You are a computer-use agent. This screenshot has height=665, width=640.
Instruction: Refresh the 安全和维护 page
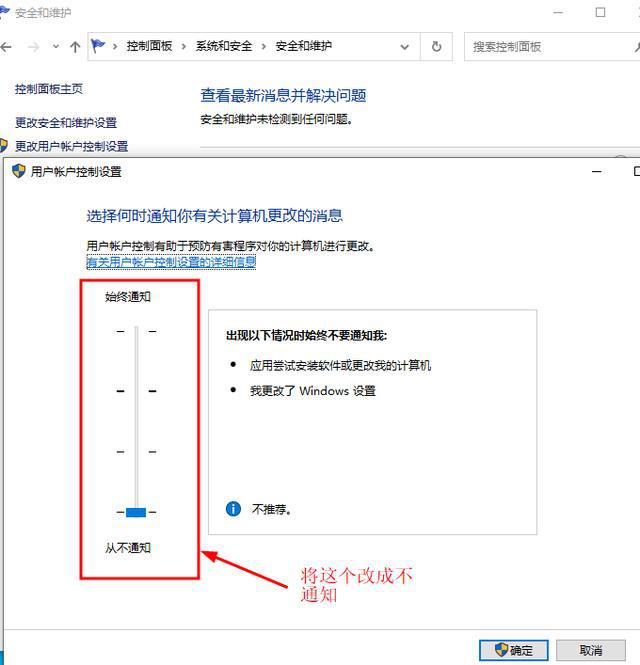click(x=436, y=47)
